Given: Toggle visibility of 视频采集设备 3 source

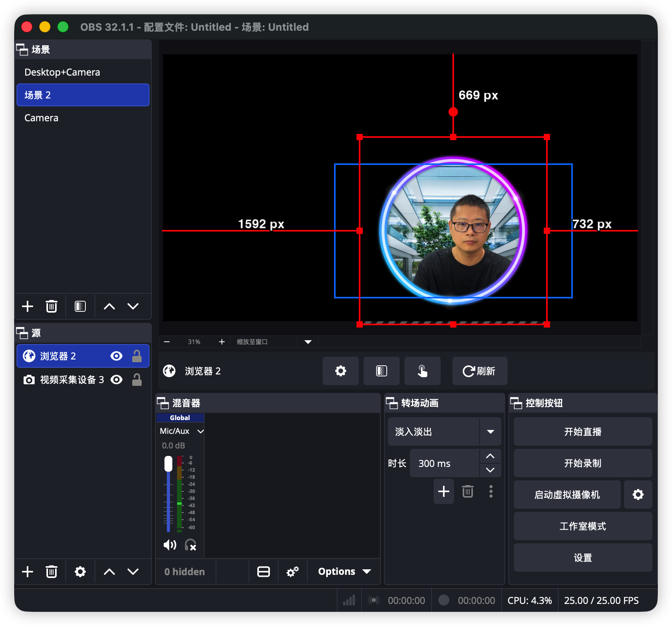Looking at the screenshot, I should 116,380.
